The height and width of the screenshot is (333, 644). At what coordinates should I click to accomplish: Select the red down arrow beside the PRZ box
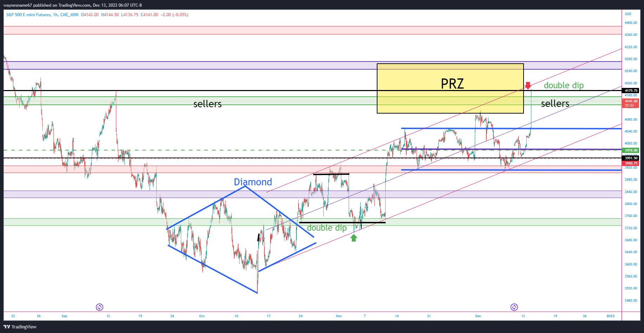(528, 85)
